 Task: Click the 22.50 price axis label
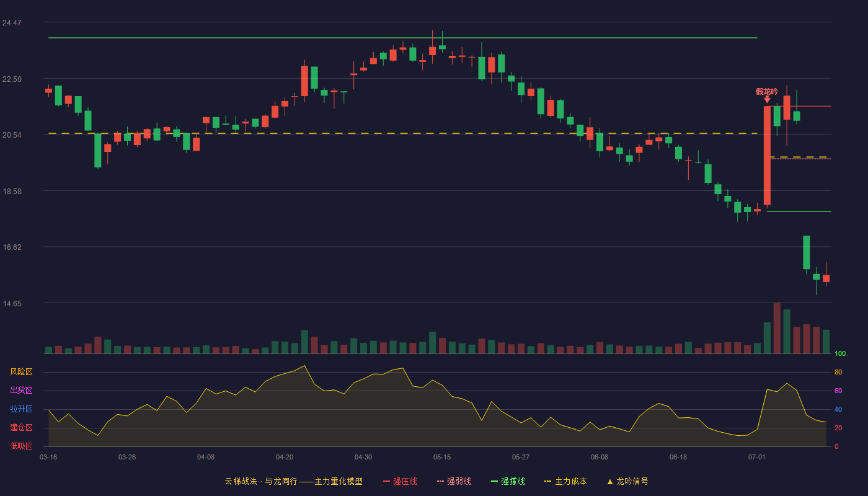pos(12,79)
